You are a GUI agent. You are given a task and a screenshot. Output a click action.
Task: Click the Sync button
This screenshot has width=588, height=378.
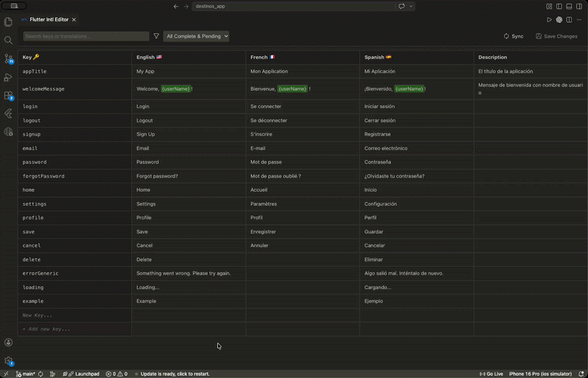(513, 36)
